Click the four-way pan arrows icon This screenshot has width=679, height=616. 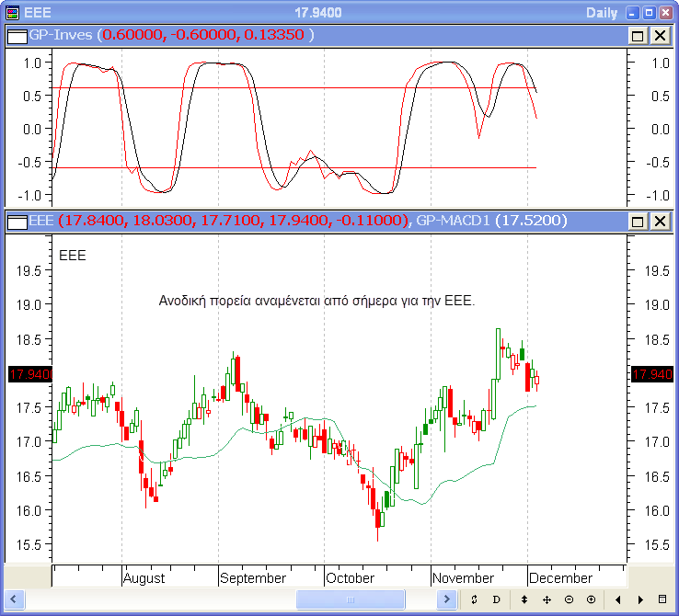(x=547, y=599)
